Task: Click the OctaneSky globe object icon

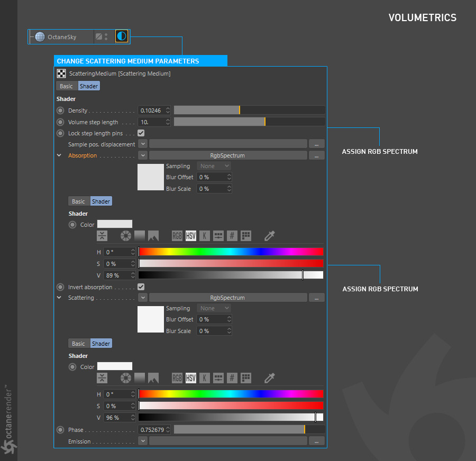Action: coord(40,37)
